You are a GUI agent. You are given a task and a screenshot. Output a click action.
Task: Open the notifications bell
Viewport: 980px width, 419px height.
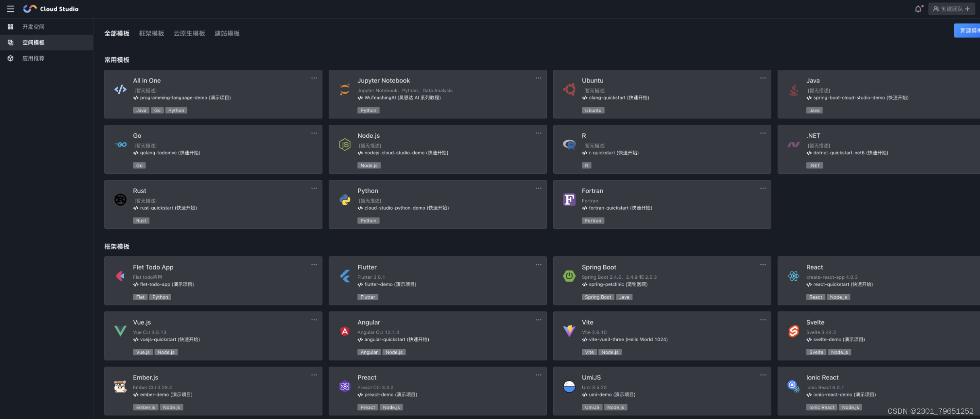[918, 8]
